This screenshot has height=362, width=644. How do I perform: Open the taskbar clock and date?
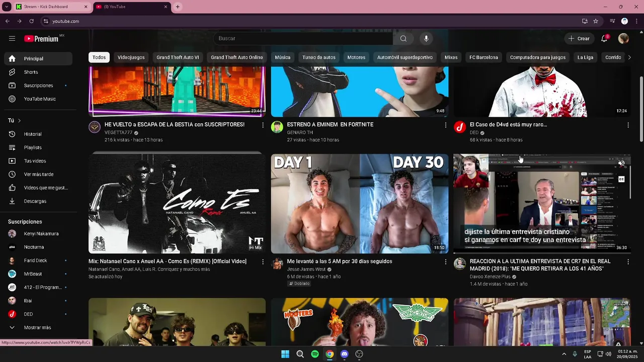627,354
